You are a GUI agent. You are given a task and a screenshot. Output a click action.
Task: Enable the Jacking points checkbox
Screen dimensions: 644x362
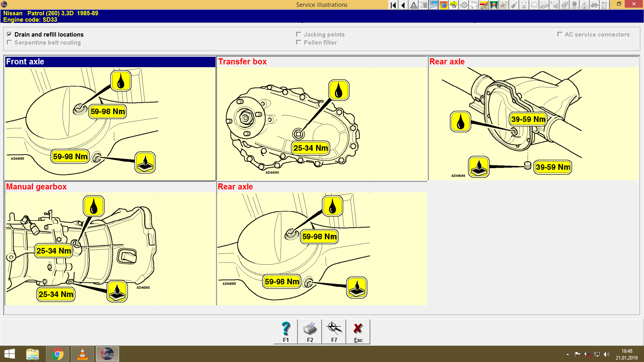point(299,35)
